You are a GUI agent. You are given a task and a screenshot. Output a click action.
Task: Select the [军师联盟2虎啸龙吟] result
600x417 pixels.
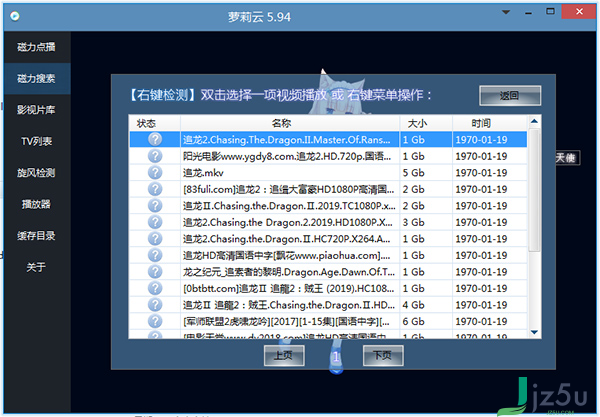tap(328, 321)
